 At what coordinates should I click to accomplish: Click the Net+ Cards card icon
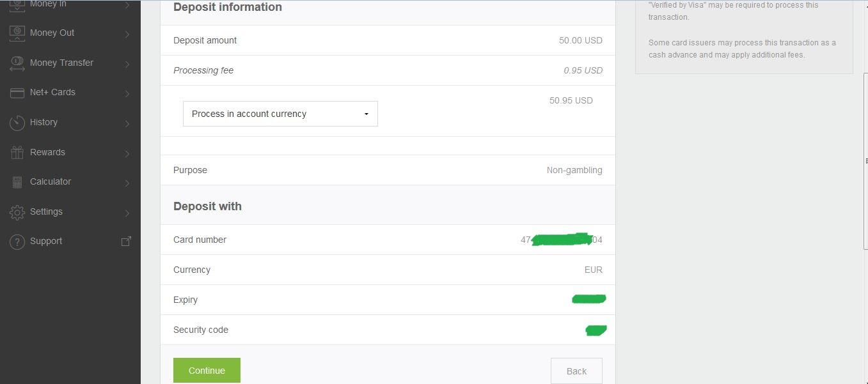[17, 93]
